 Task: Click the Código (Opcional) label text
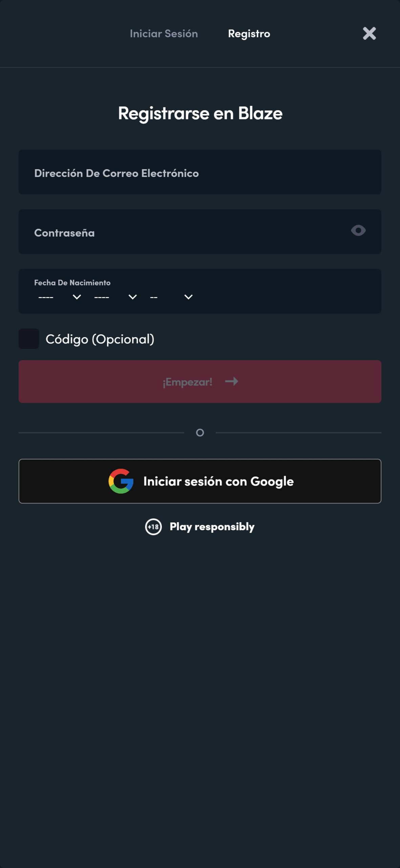(100, 339)
